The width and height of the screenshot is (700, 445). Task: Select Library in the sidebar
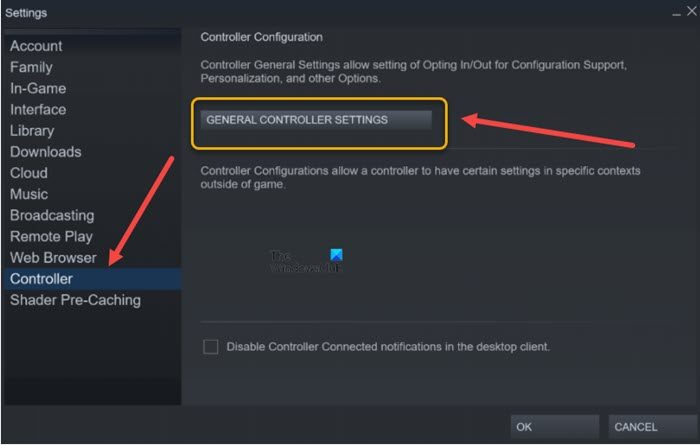(32, 131)
